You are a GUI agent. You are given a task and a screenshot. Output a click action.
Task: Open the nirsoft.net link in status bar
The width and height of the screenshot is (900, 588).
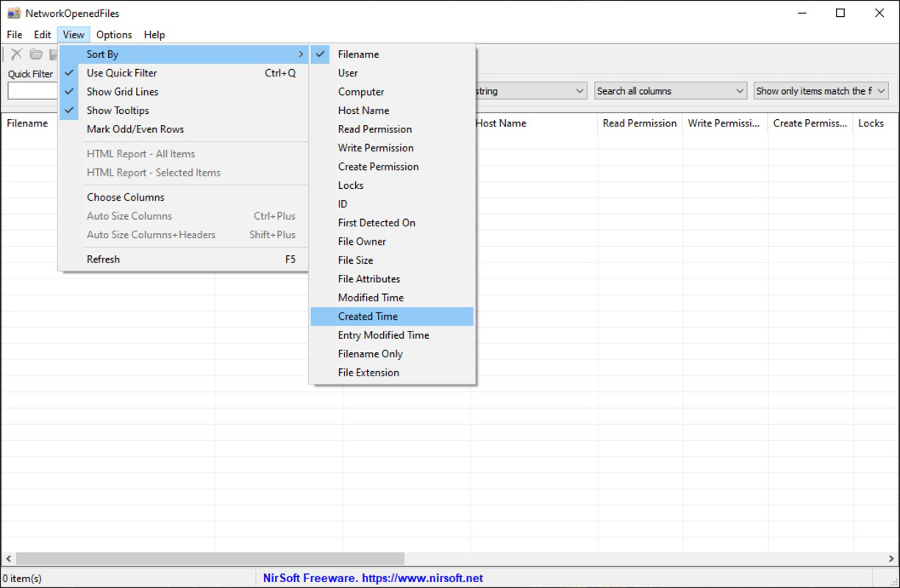(423, 578)
